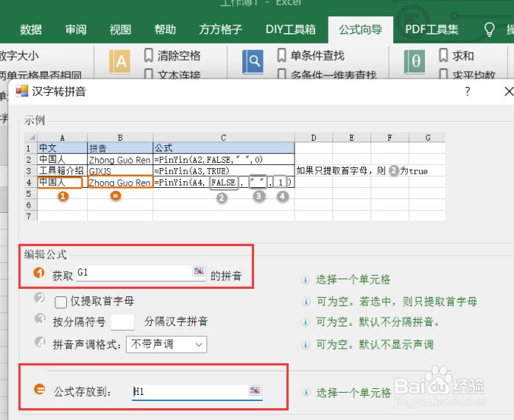The height and width of the screenshot is (420, 514).
Task: Click the 文本连接 ribbon item
Action: [179, 75]
